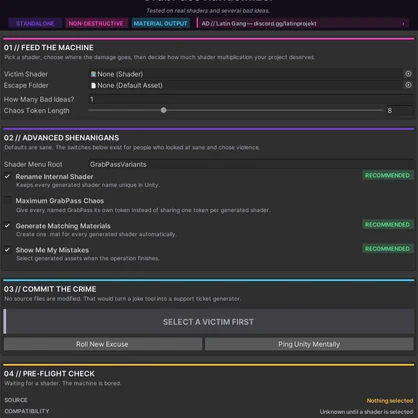Screen dimensions: 418x418
Task: Click the 03 // COMMIT THE CRIME heading
Action: (50, 289)
